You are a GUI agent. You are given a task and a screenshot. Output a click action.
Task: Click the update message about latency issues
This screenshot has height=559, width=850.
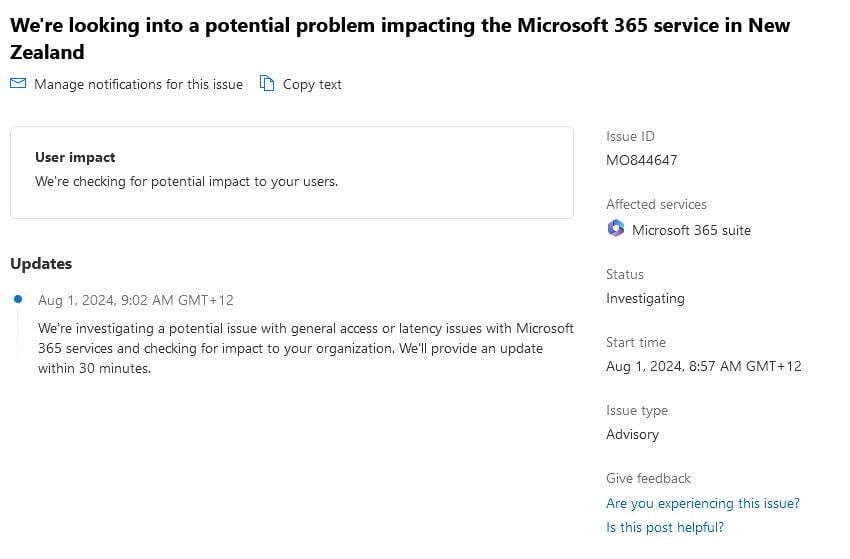pyautogui.click(x=305, y=348)
